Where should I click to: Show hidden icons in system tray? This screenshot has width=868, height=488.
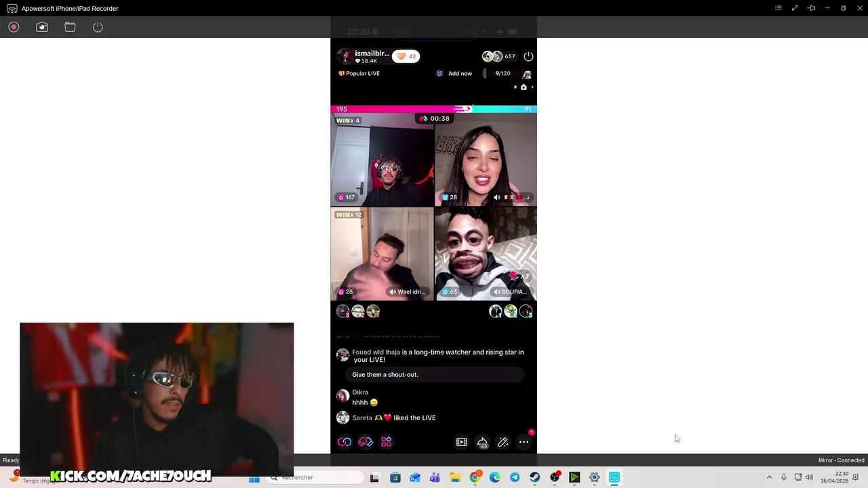tap(769, 477)
